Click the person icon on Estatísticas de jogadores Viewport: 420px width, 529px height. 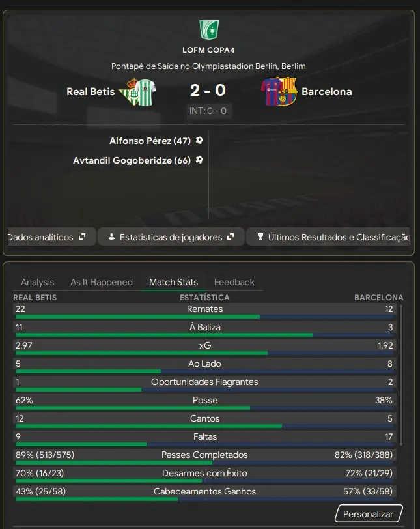(x=111, y=237)
